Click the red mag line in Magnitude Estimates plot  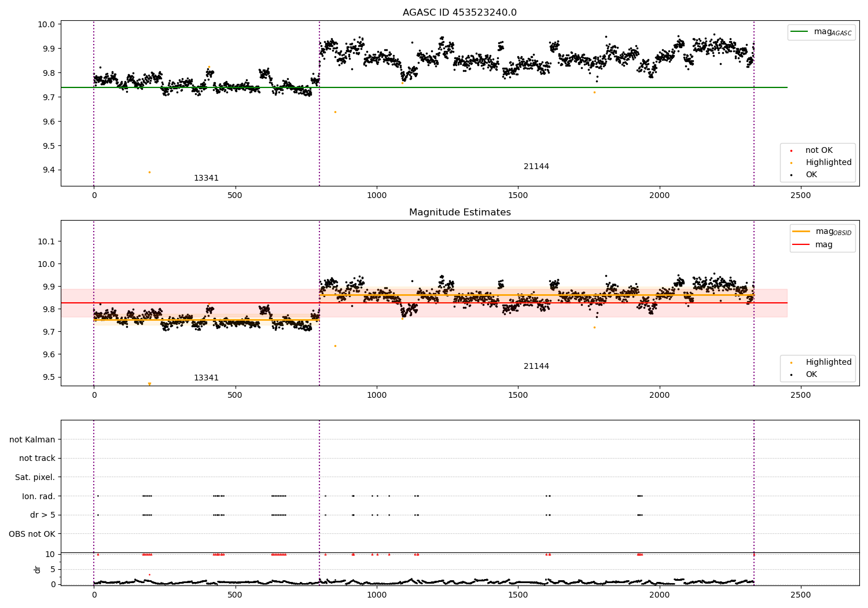(423, 303)
